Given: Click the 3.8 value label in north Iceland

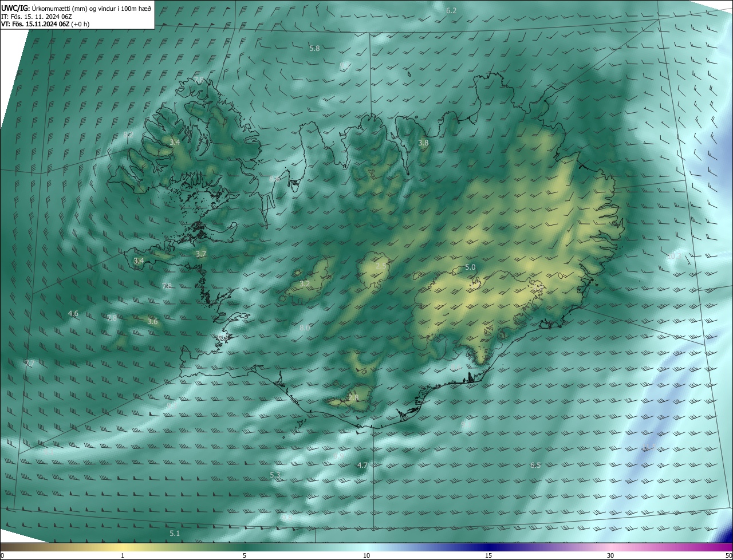Looking at the screenshot, I should pos(423,143).
